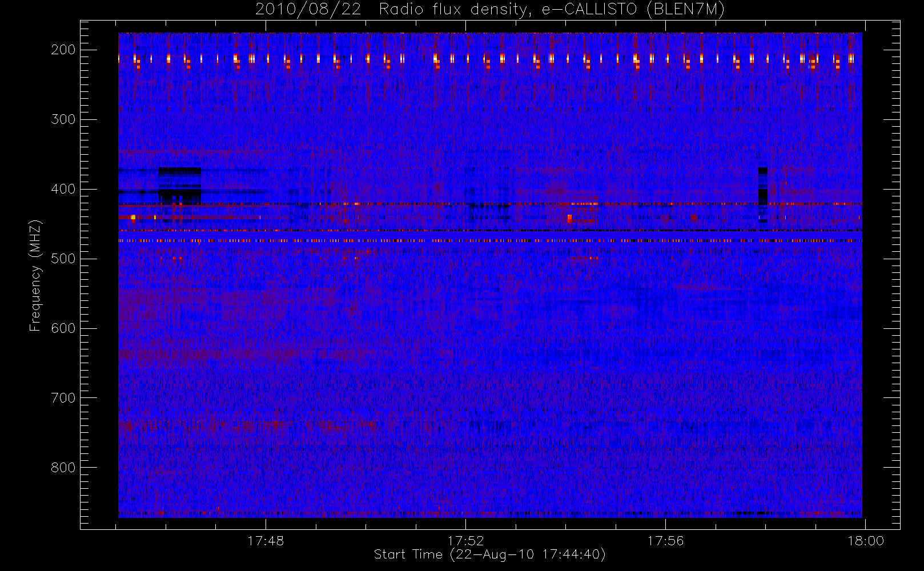Click the 17:52 time tick label
This screenshot has height=571, width=924.
pos(465,541)
